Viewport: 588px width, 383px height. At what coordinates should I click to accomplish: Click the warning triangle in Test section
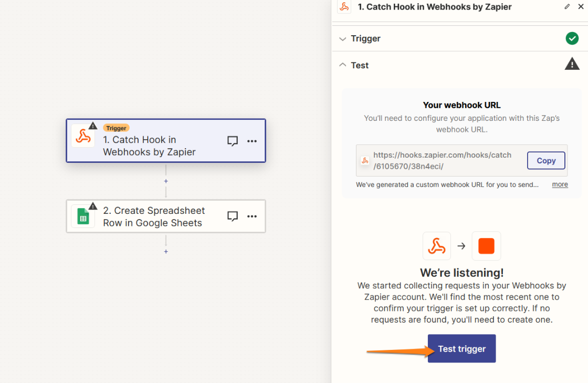(572, 64)
